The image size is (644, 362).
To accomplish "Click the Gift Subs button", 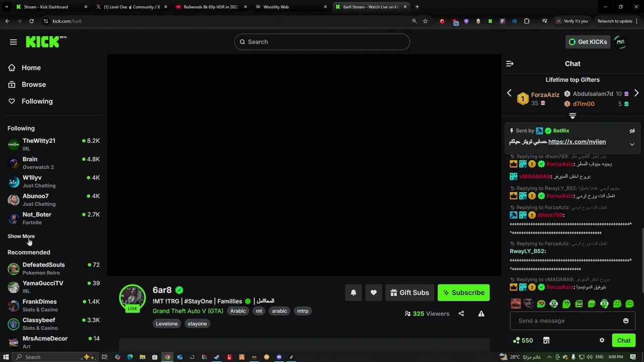I will (x=410, y=293).
